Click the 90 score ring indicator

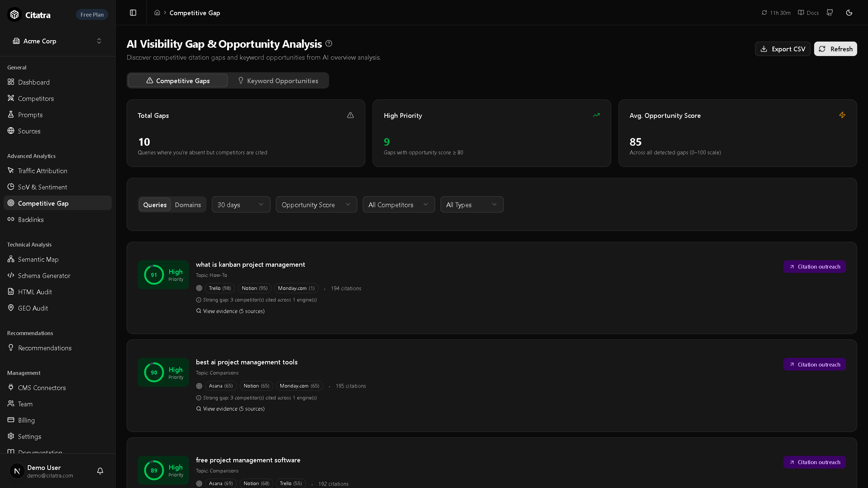pos(154,372)
